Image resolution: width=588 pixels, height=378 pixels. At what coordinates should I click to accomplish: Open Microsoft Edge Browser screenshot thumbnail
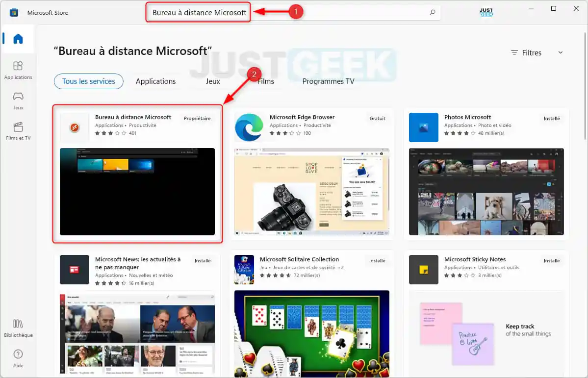pyautogui.click(x=311, y=192)
